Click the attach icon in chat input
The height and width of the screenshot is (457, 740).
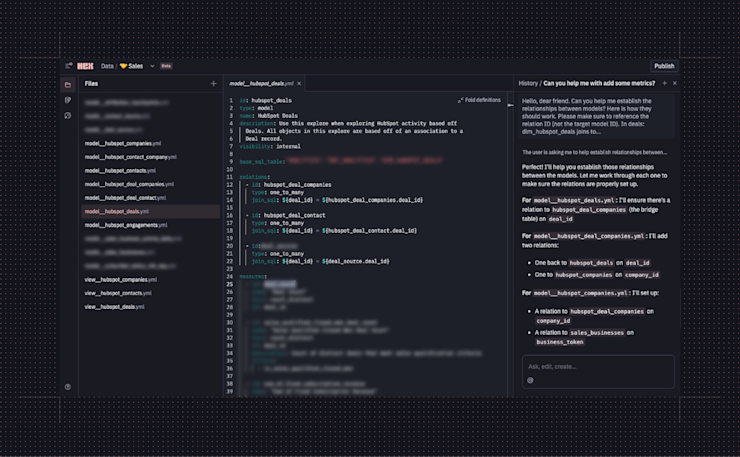point(530,380)
